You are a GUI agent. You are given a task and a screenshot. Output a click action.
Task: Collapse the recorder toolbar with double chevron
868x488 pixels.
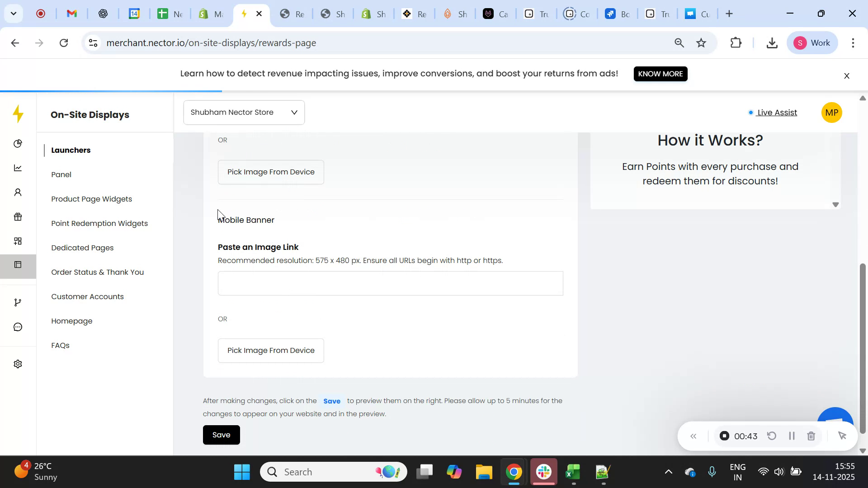point(693,436)
